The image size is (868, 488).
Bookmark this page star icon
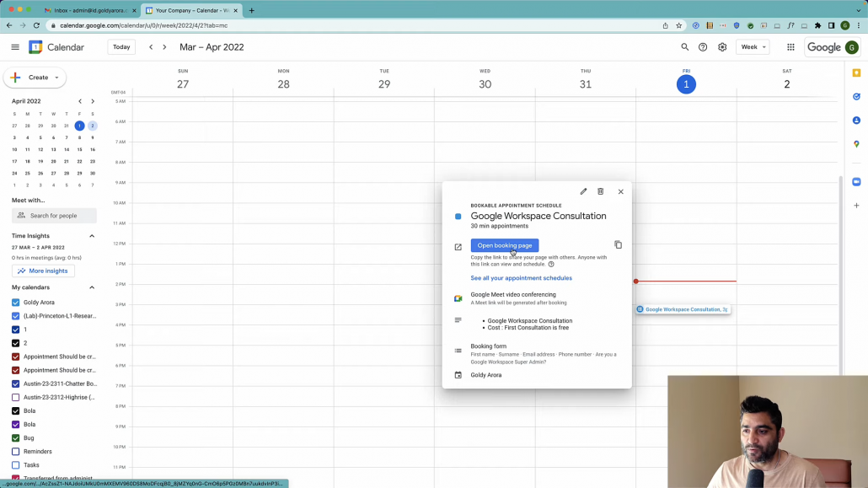coord(678,25)
